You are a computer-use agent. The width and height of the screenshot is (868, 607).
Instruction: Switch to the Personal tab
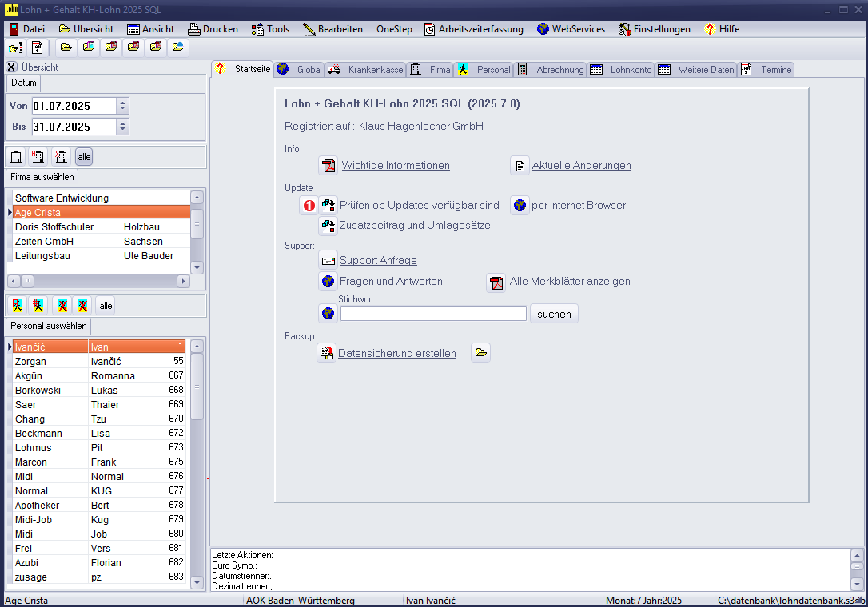point(484,70)
